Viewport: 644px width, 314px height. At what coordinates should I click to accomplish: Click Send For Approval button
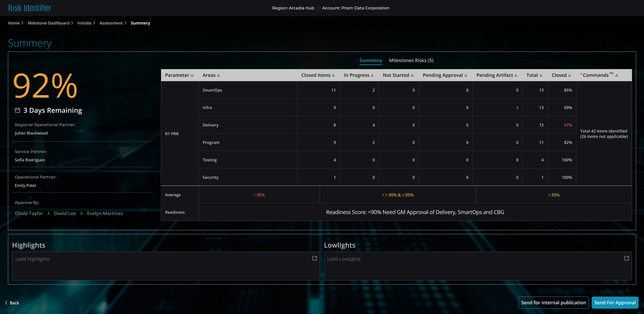(615, 302)
